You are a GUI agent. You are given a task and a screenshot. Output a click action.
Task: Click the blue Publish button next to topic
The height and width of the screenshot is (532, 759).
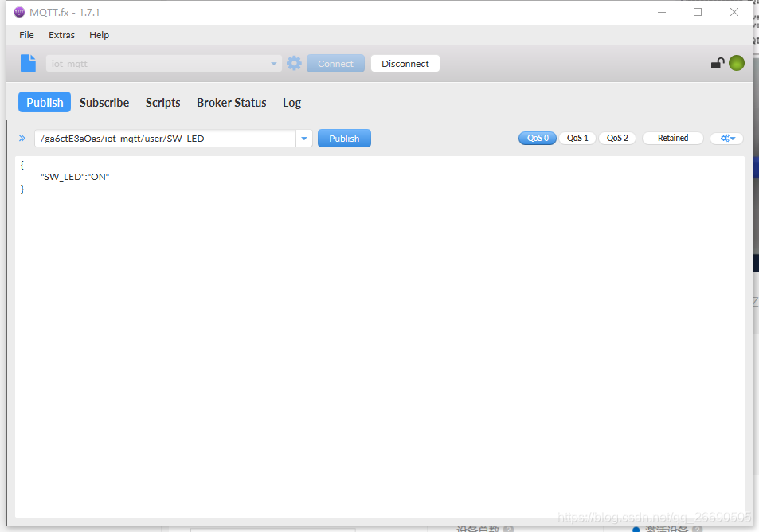pyautogui.click(x=344, y=139)
